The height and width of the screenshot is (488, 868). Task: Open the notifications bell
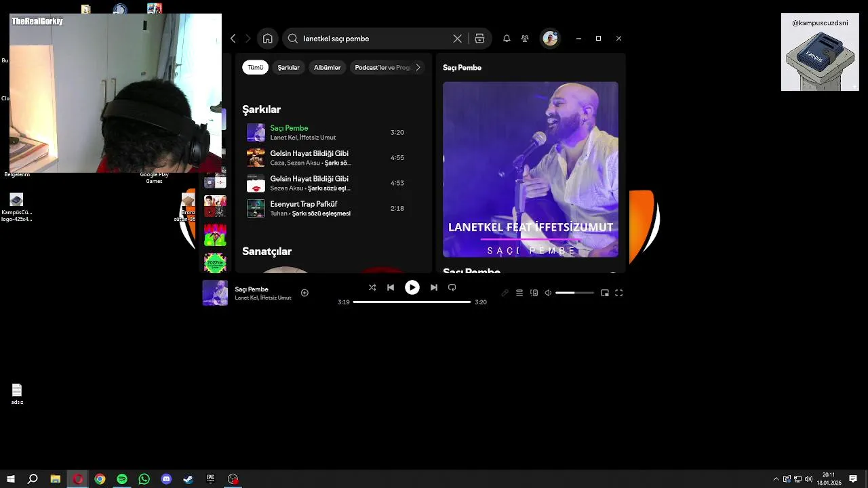point(507,39)
